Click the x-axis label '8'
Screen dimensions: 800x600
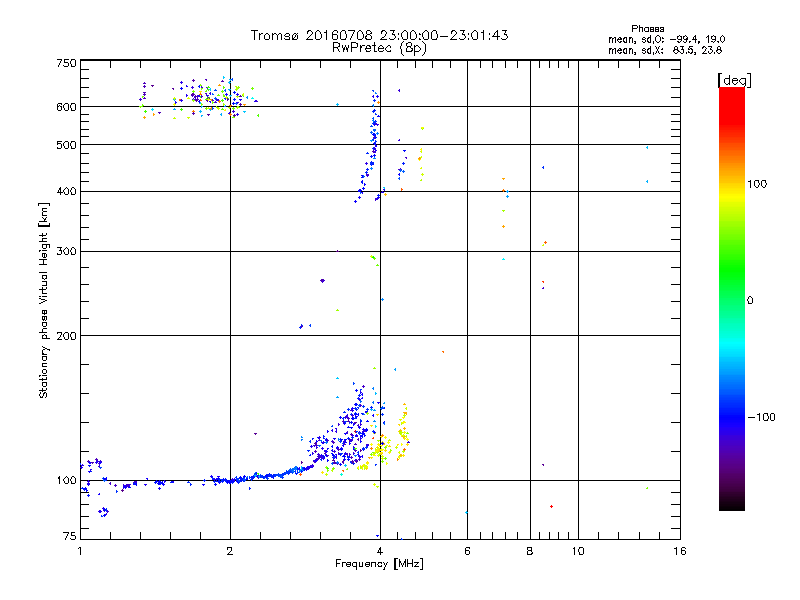coord(530,551)
